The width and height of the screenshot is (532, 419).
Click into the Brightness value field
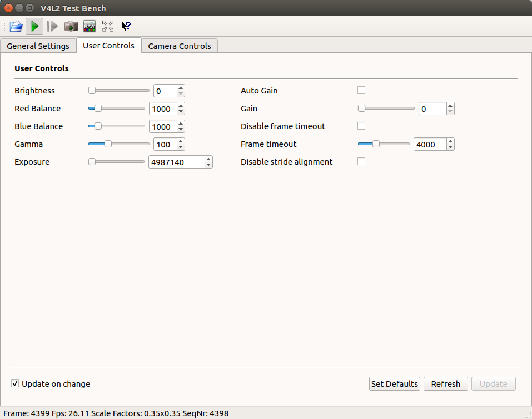tap(165, 91)
